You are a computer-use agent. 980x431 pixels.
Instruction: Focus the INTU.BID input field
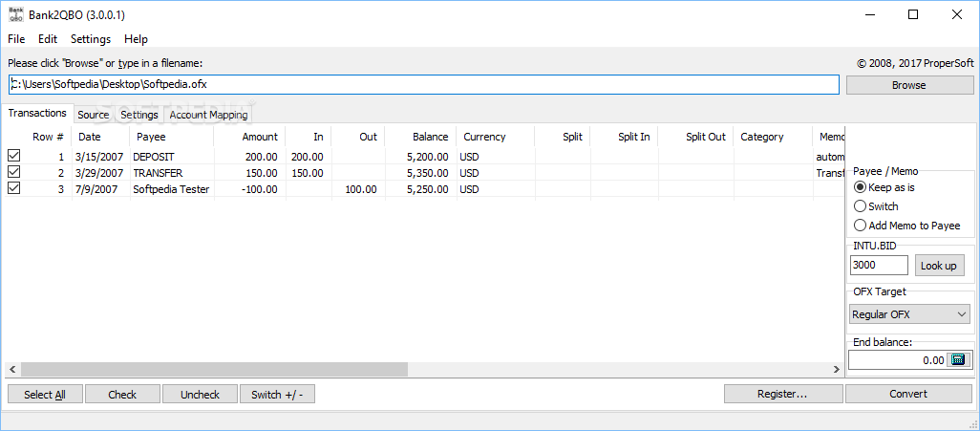point(879,266)
